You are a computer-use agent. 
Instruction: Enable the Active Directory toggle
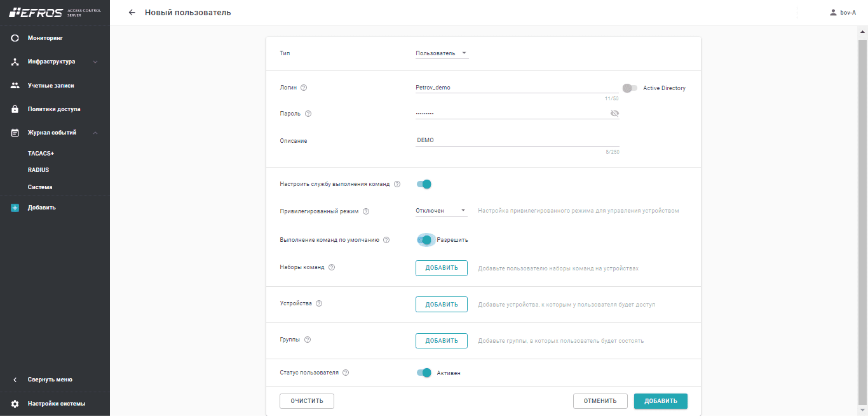pyautogui.click(x=630, y=88)
